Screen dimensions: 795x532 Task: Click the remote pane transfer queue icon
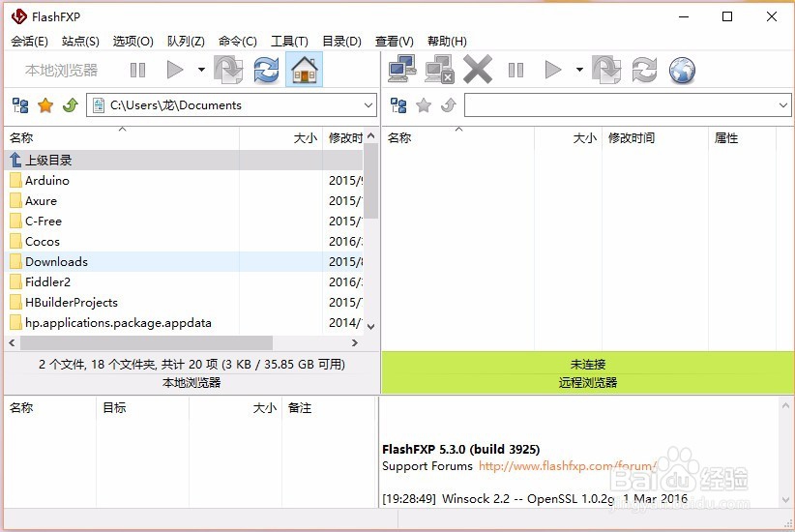[x=606, y=70]
